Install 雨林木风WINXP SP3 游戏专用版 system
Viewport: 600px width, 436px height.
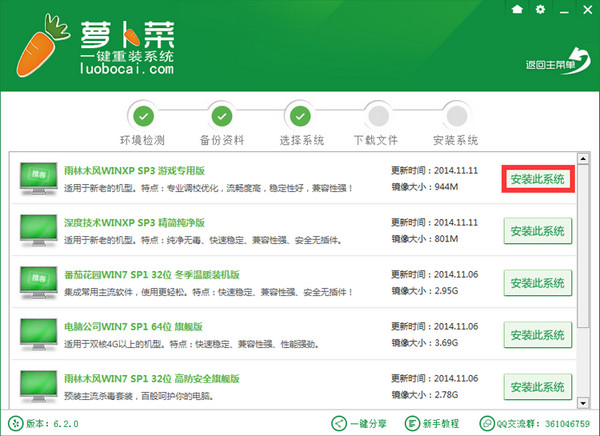point(538,179)
